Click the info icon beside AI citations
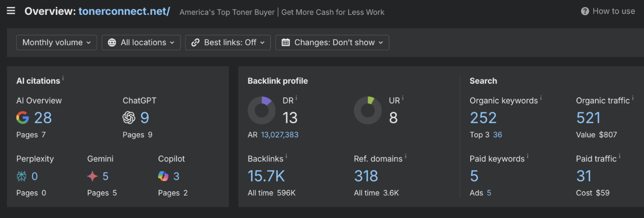Screen dimensions: 644x218 pos(63,79)
